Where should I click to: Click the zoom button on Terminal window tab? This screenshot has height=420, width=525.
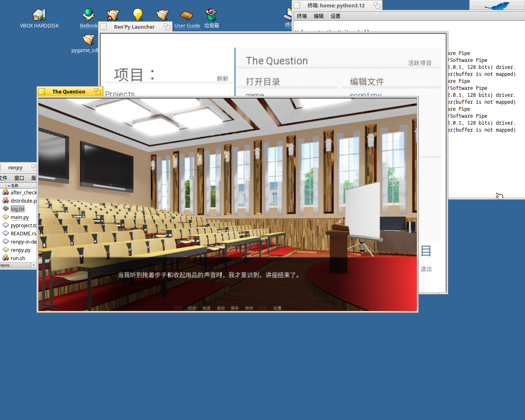click(x=377, y=5)
